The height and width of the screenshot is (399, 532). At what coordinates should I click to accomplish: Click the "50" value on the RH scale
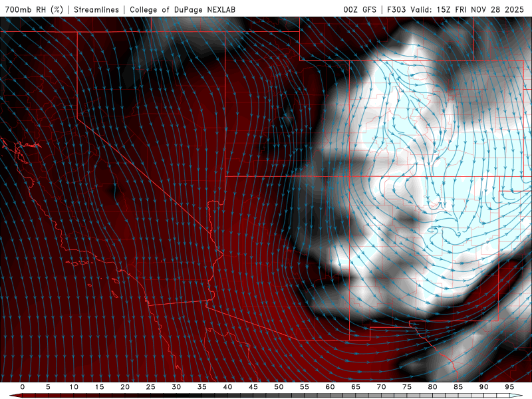[x=279, y=387]
